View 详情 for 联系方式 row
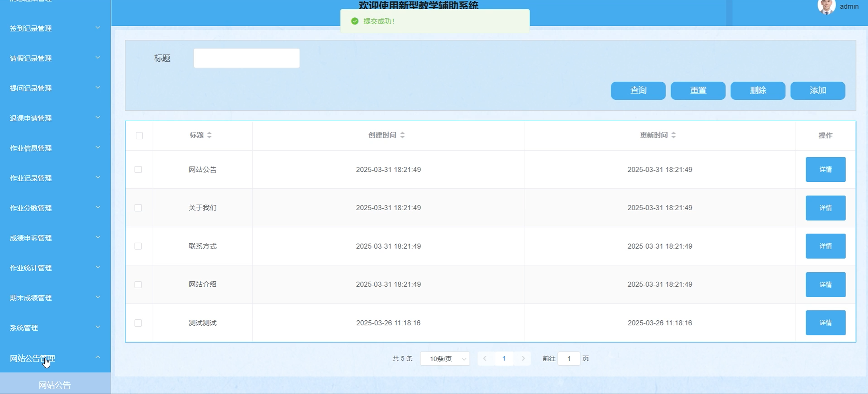The image size is (868, 394). (x=825, y=246)
